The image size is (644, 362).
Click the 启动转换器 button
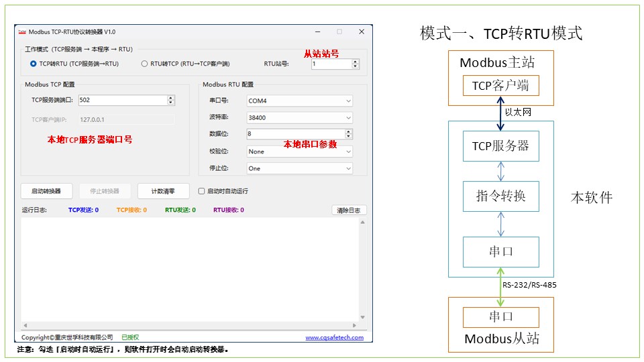[46, 191]
